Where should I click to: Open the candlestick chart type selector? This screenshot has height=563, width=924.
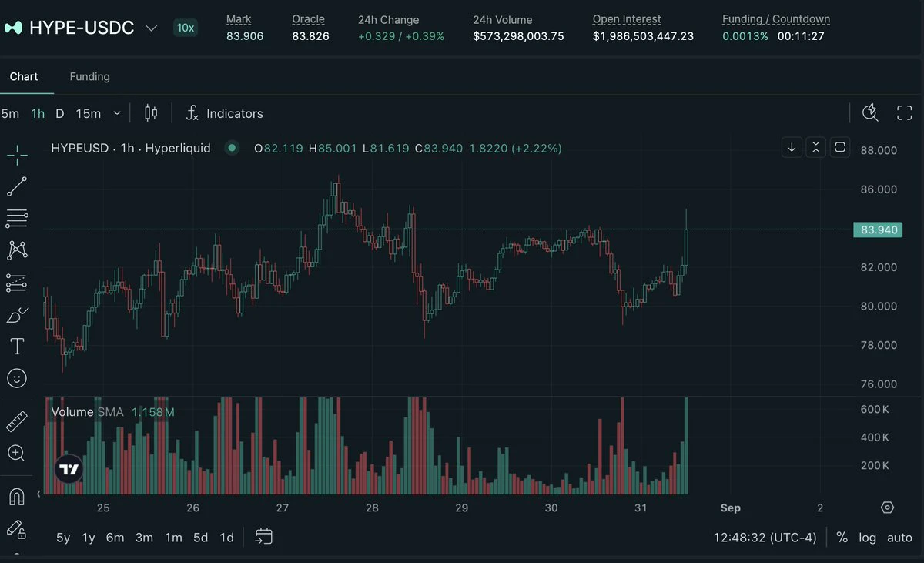point(151,113)
